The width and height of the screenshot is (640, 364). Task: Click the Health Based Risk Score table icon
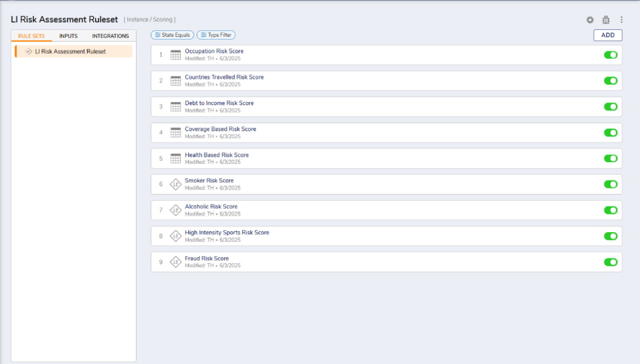point(176,158)
